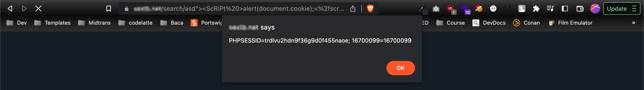Open the cookie editor extension
Viewport: 644px width, 90px height.
(479, 9)
